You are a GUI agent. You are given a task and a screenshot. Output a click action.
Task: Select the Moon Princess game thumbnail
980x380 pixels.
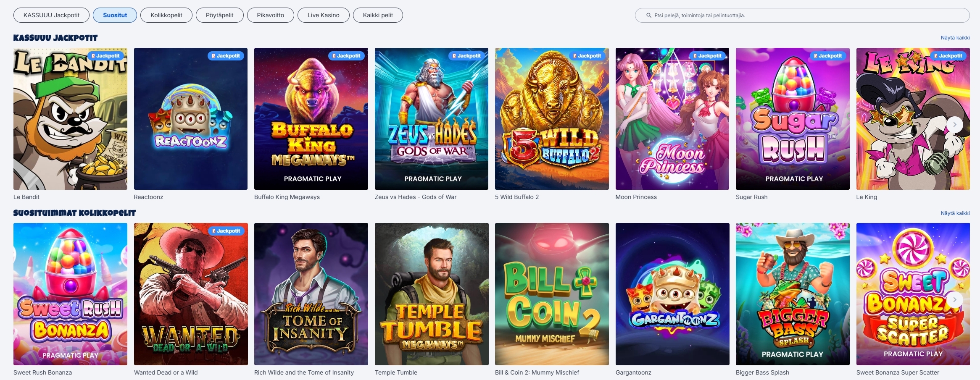point(672,119)
